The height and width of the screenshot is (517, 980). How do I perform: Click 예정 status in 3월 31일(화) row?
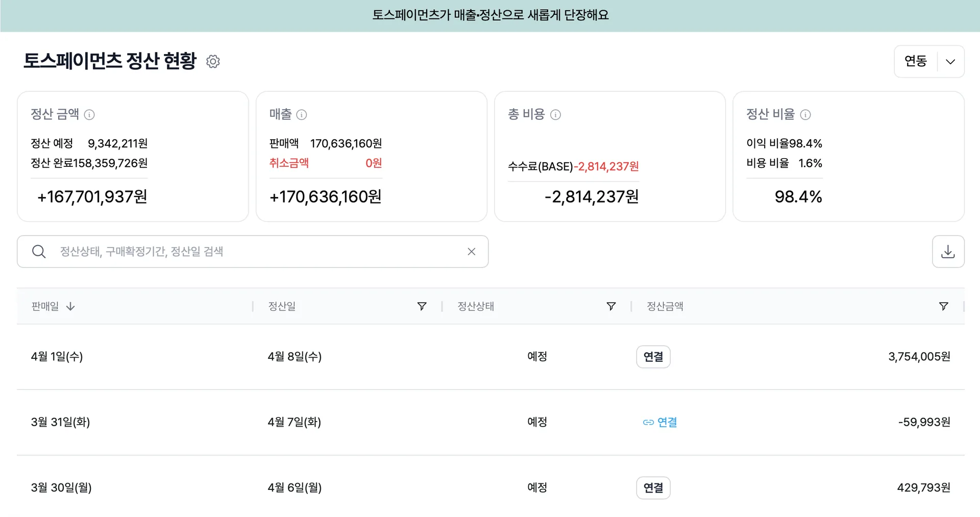tap(537, 422)
